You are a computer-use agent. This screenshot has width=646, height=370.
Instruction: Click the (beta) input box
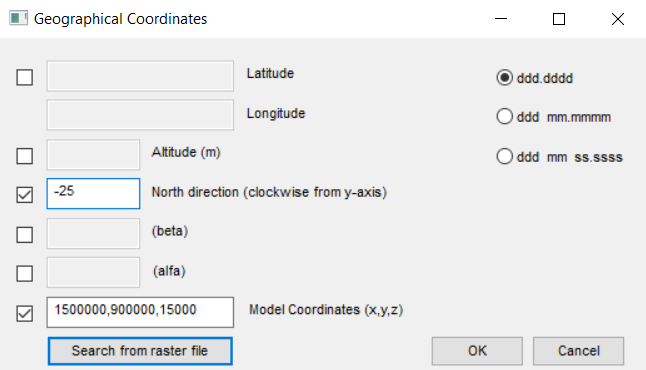(x=93, y=234)
